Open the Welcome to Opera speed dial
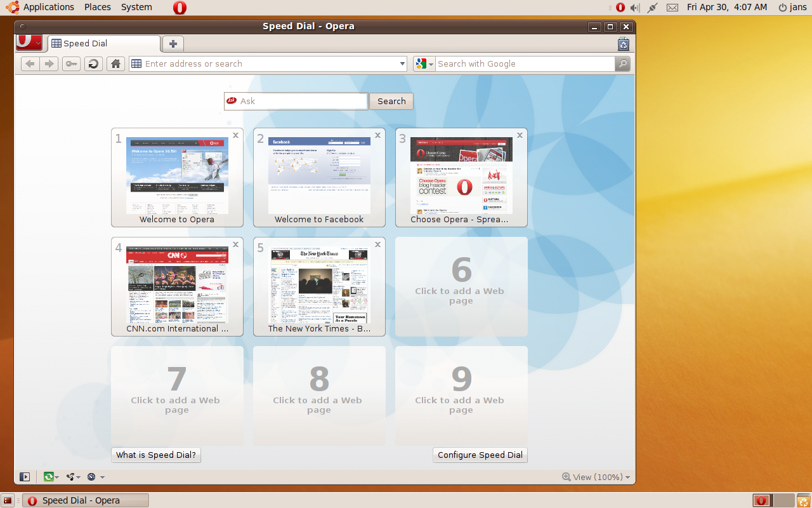This screenshot has width=812, height=508. (x=177, y=177)
